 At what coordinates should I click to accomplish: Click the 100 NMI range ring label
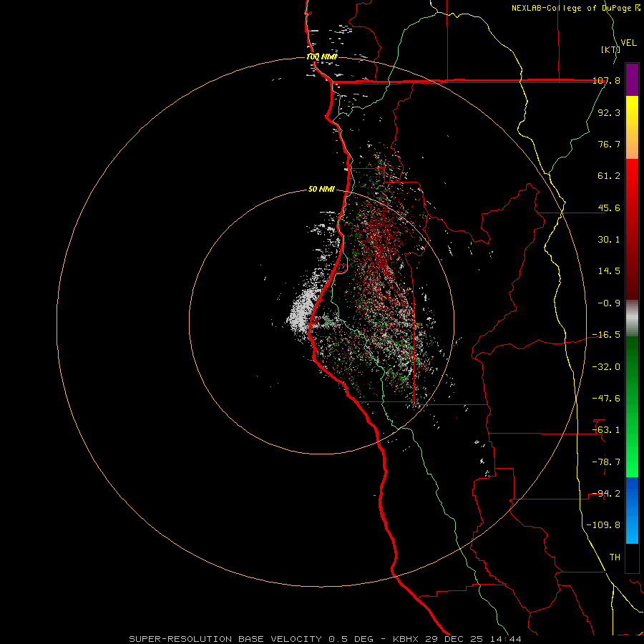pyautogui.click(x=322, y=57)
